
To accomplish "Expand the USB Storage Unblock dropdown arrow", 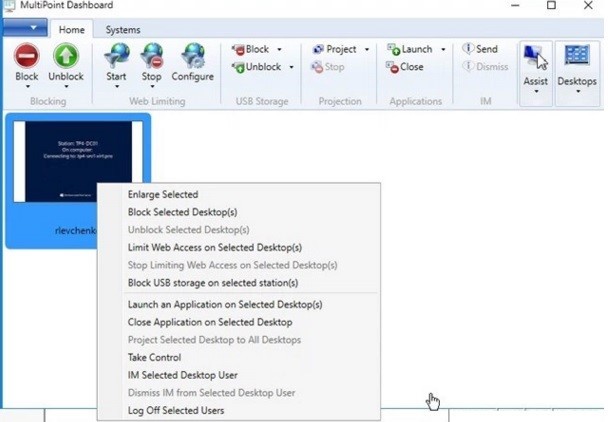I will pos(291,67).
